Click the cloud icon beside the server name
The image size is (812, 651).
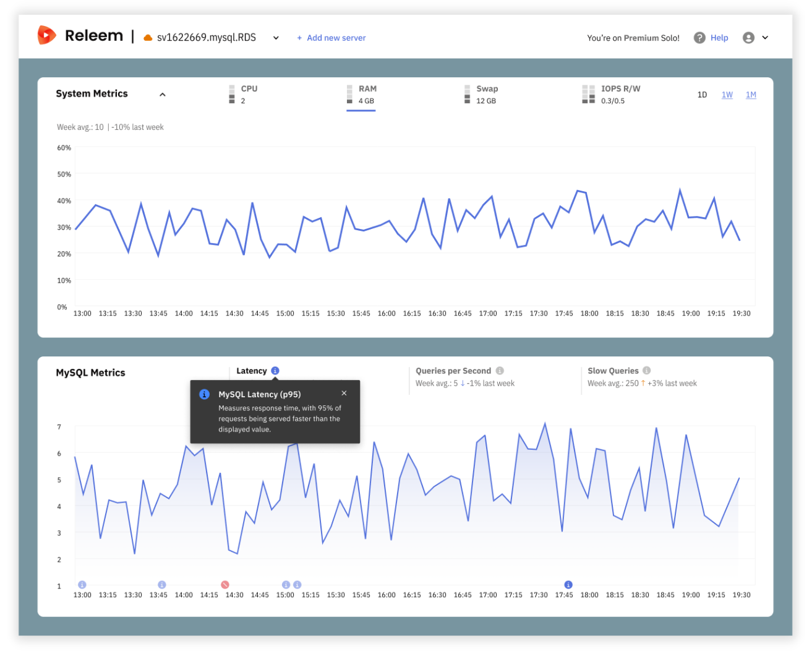(147, 37)
